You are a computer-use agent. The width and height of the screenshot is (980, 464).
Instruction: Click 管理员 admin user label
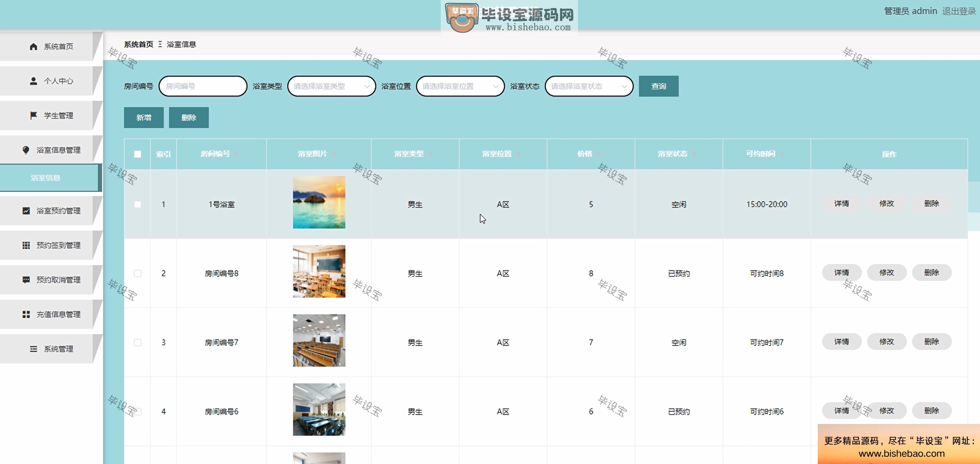[910, 11]
